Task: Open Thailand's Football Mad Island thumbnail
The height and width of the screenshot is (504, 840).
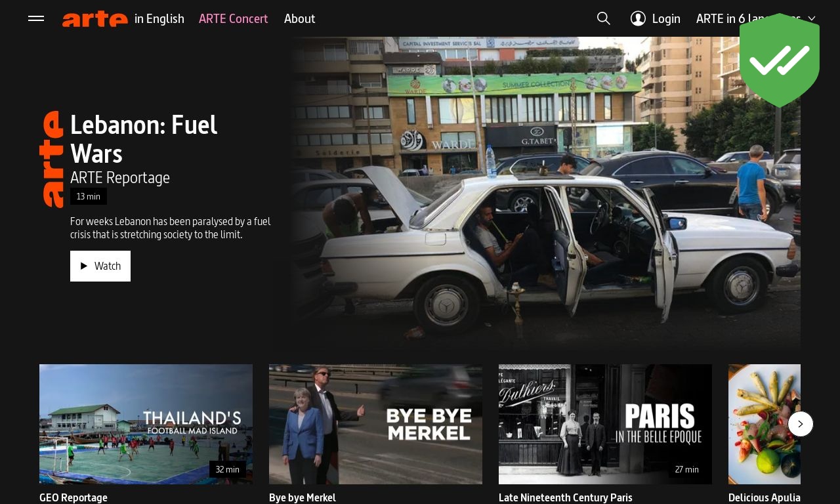Action: [x=146, y=424]
